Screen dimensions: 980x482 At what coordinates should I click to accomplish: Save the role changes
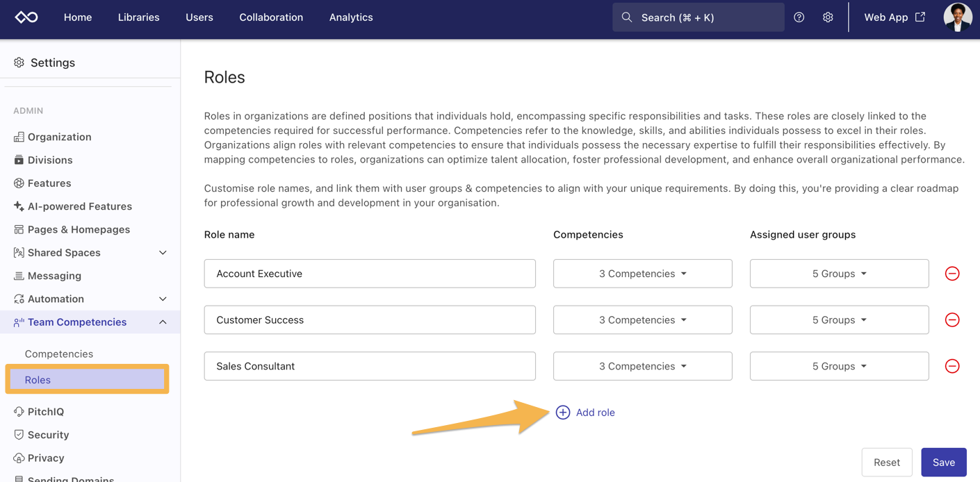pos(943,463)
